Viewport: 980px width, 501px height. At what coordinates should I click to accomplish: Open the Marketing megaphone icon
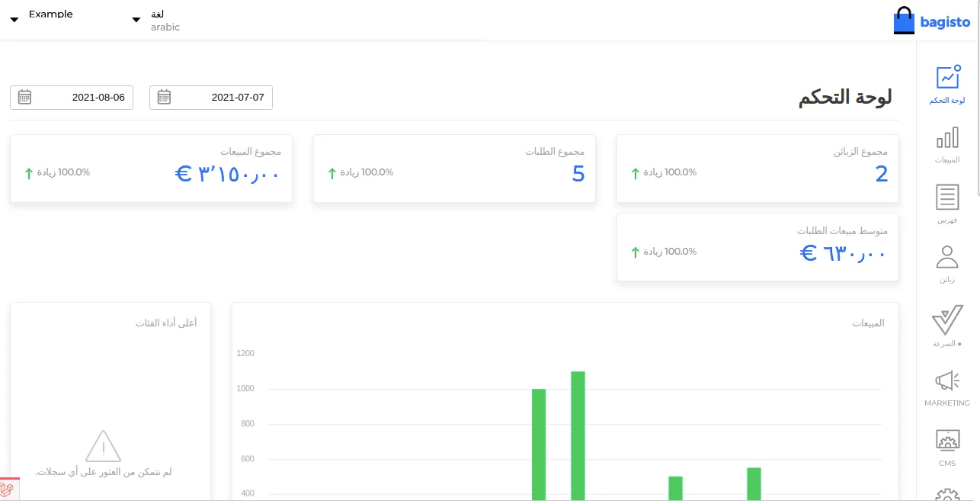tap(947, 380)
